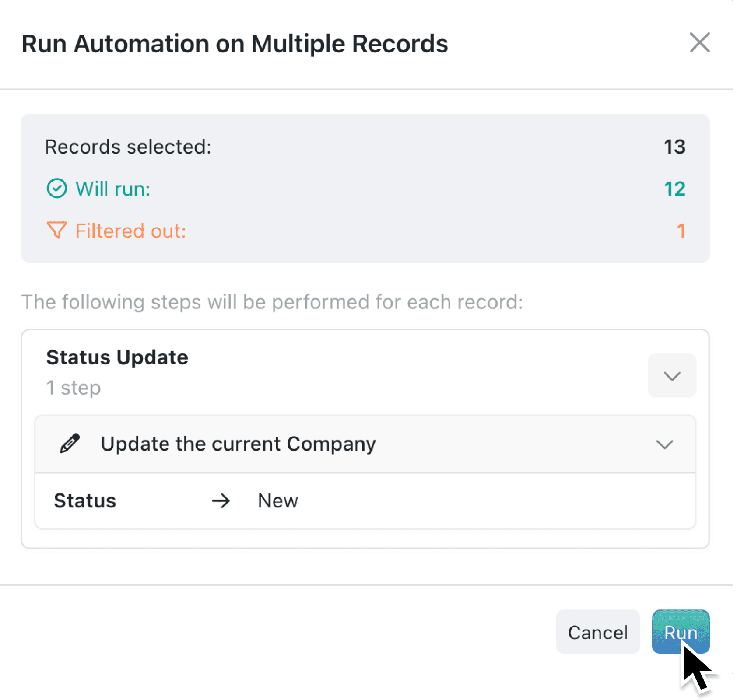Open the Status Update chevron dropdown
Viewport: 737px width, 700px height.
(x=672, y=375)
